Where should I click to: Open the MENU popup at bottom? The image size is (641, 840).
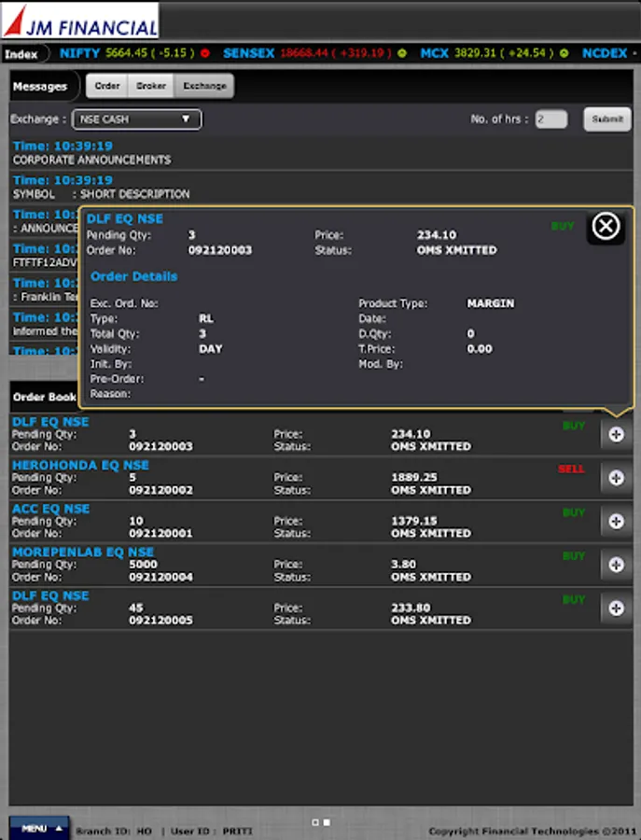click(x=39, y=828)
